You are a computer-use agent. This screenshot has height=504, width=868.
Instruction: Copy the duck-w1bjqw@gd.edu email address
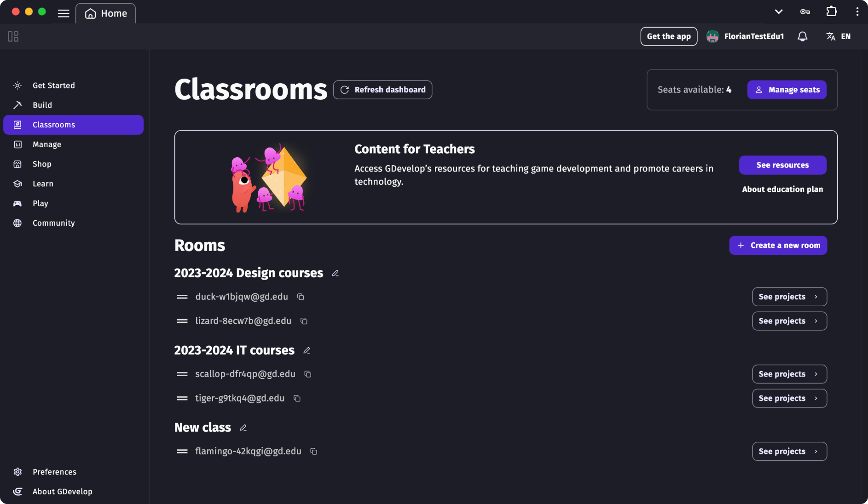tap(301, 297)
